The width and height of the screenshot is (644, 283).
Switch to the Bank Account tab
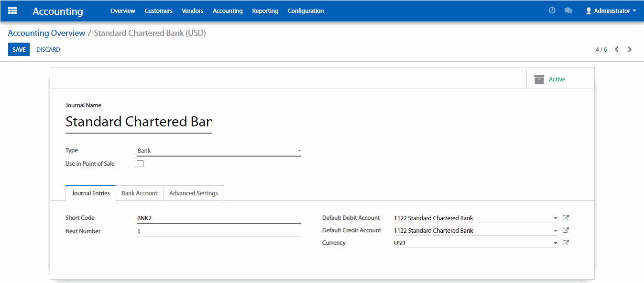click(x=140, y=193)
